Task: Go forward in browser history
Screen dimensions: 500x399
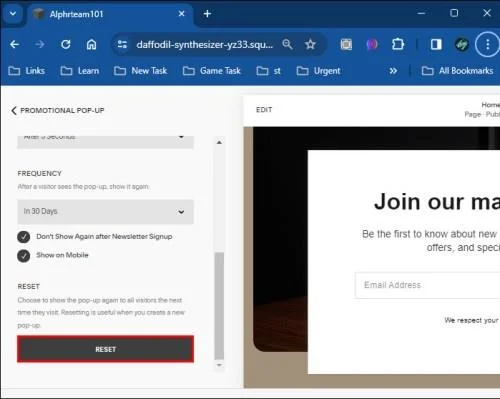Action: click(x=39, y=44)
